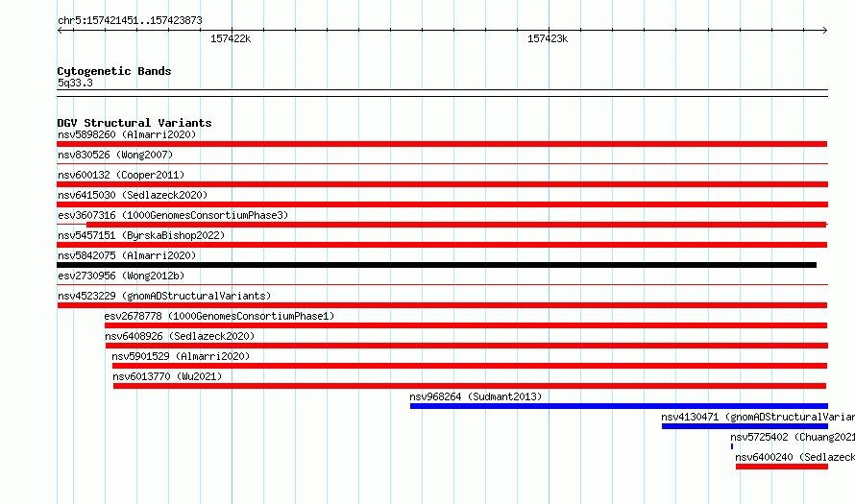Click the Cytogenetic Bands track title
This screenshot has height=504, width=855.
pos(114,71)
